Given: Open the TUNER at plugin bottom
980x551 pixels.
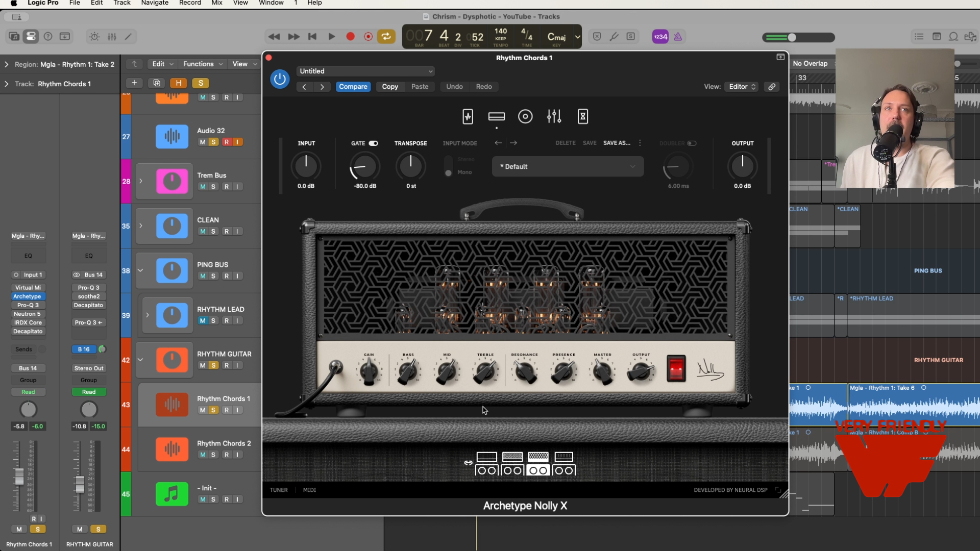Looking at the screenshot, I should pyautogui.click(x=279, y=490).
